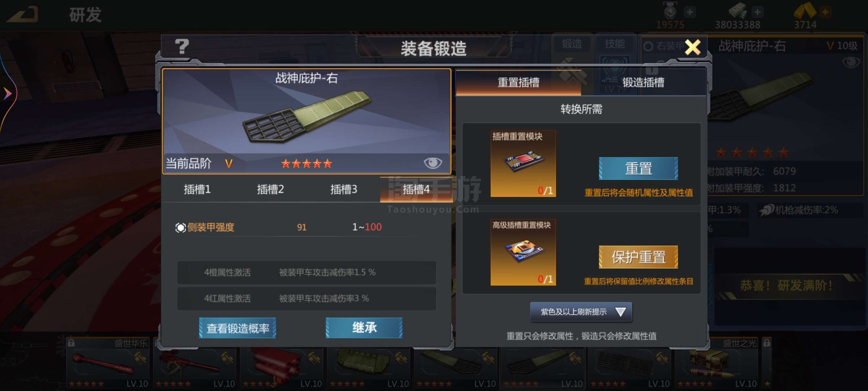Viewport: 868px width, 391px height.
Task: Add more cash with plus icon
Action: tap(757, 12)
